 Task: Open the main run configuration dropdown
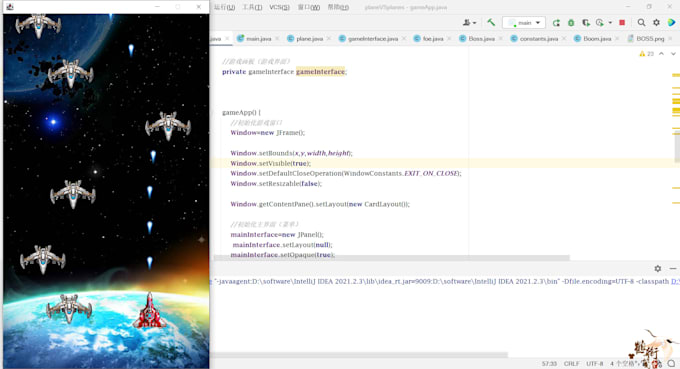(x=524, y=23)
